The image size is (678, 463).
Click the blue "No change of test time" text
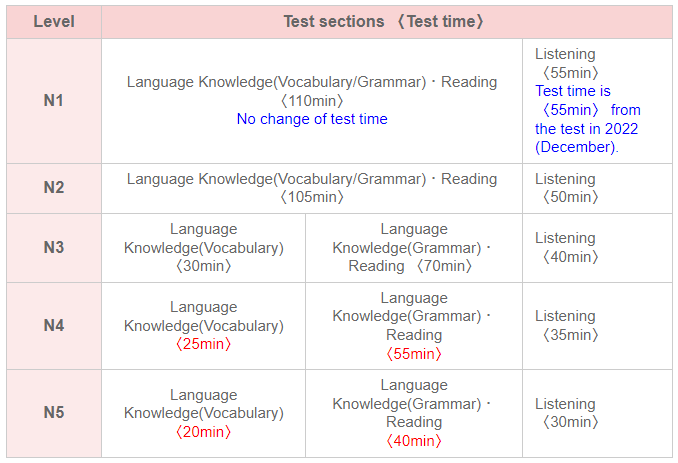[x=312, y=119]
